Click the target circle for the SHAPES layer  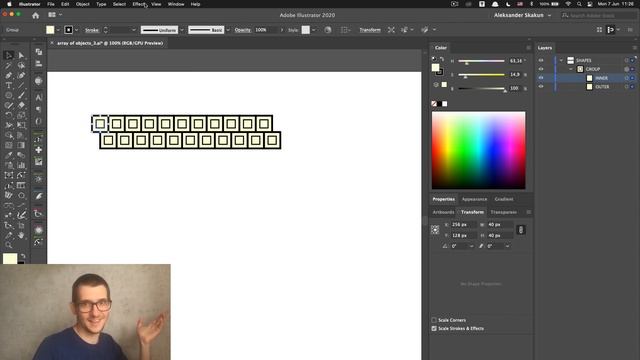627,60
